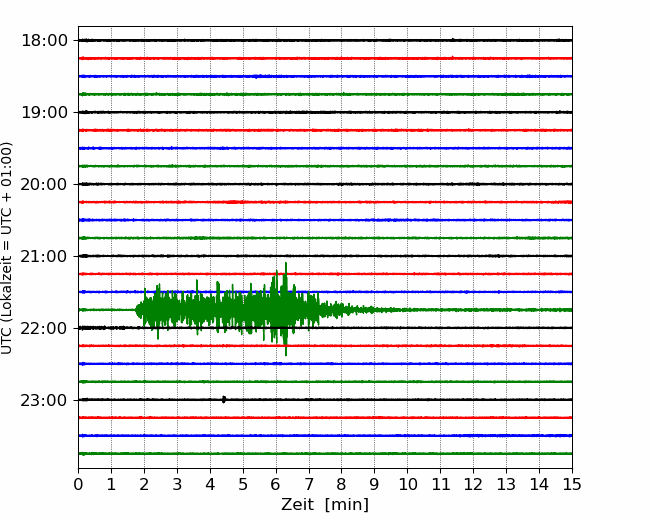Select the 23:00 y-axis tick label
The height and width of the screenshot is (520, 650).
coord(45,400)
